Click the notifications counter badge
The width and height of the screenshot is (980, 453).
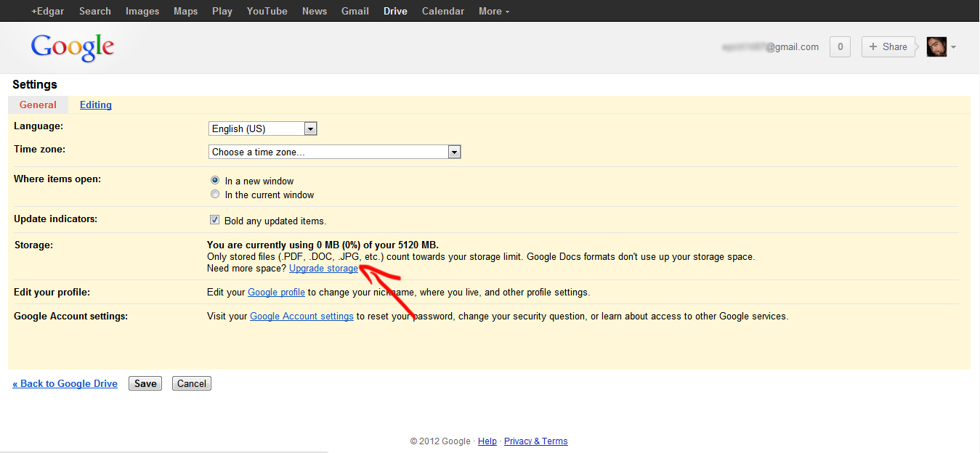coord(840,46)
